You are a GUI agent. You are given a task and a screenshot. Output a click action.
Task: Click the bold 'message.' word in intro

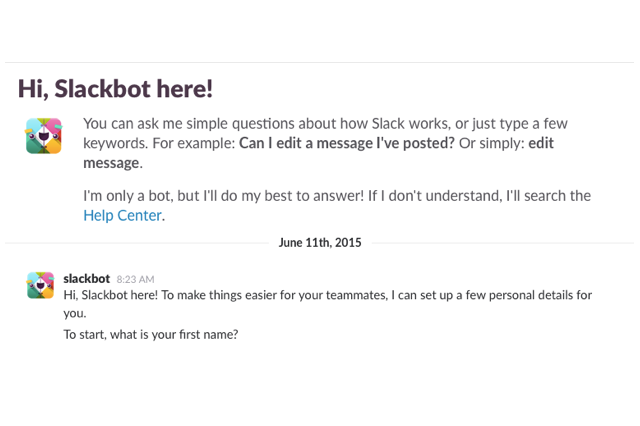pos(113,163)
